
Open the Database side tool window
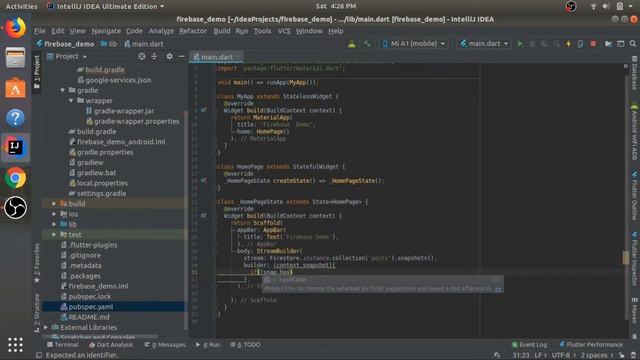pos(634,73)
